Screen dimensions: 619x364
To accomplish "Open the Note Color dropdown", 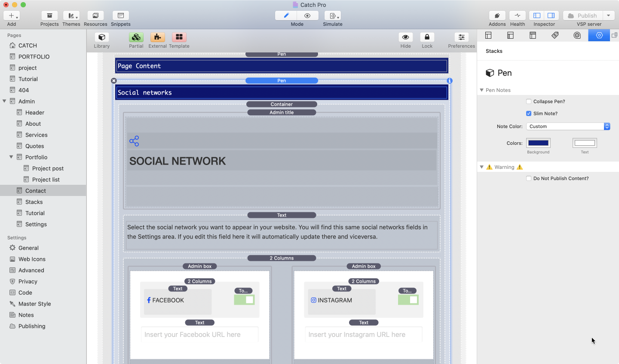I will click(x=568, y=126).
